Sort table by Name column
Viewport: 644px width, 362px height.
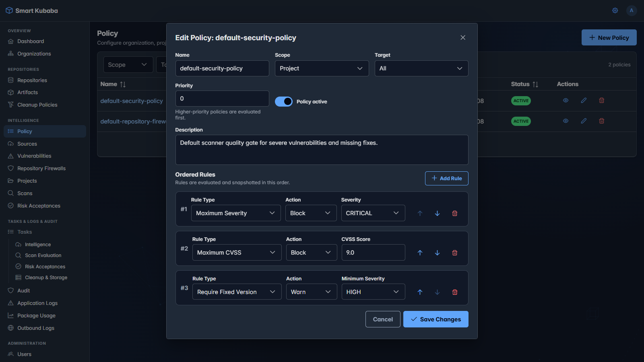tap(113, 84)
